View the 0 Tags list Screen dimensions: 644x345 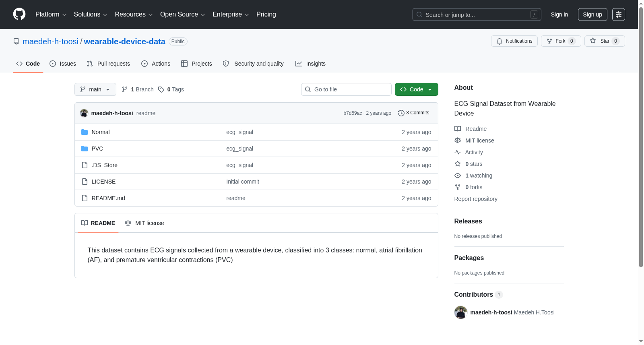click(171, 89)
